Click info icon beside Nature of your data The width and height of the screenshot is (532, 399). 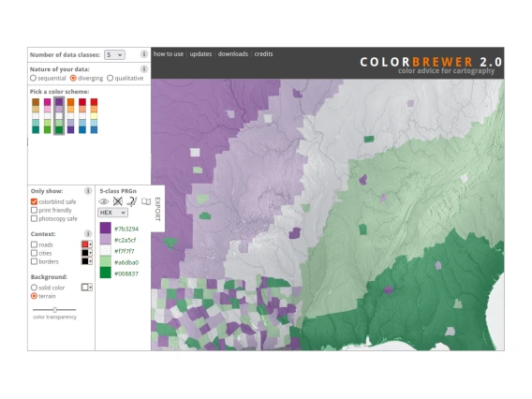144,69
